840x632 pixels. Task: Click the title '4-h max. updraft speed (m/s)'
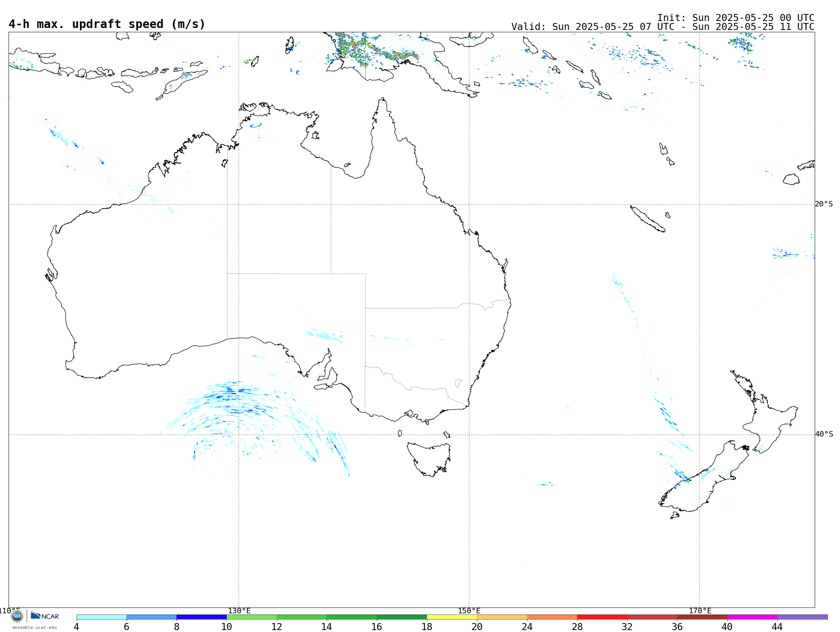[107, 24]
